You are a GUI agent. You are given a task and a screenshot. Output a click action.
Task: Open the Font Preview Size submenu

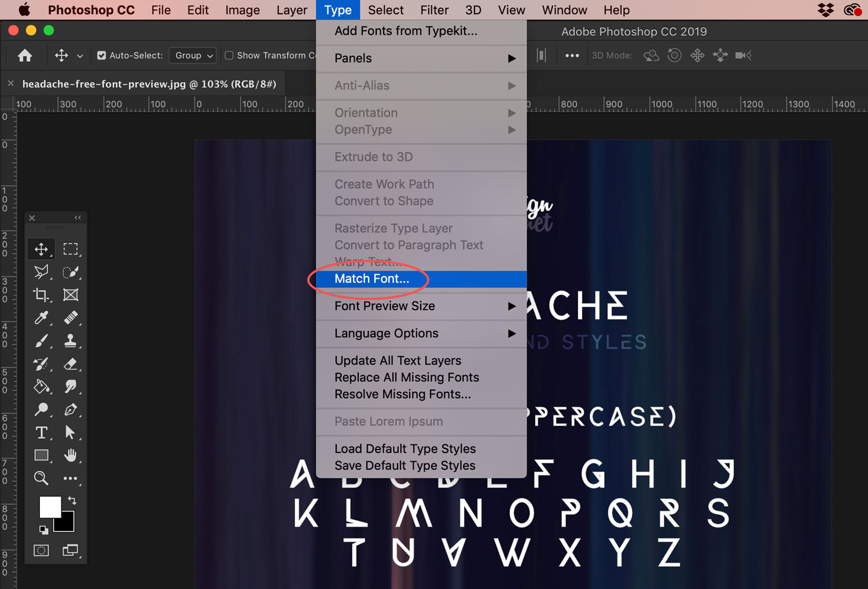pyautogui.click(x=384, y=306)
